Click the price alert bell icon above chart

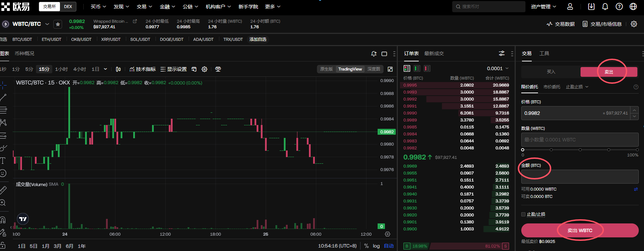(374, 54)
